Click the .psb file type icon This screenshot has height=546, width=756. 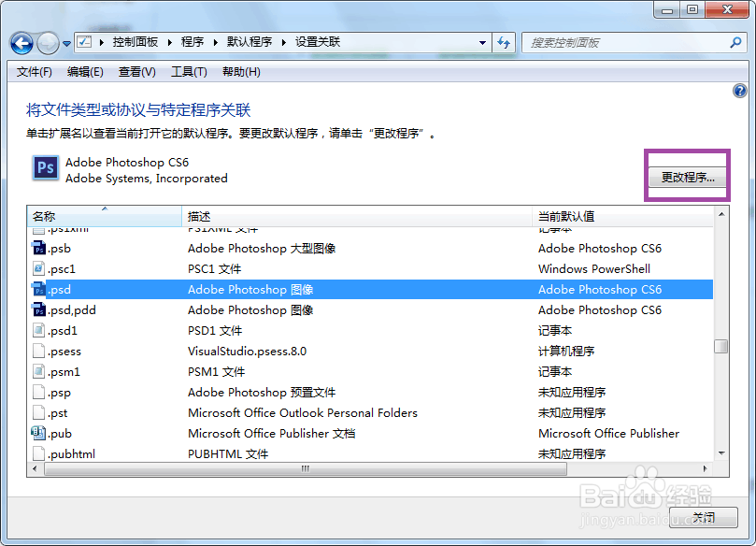click(38, 248)
